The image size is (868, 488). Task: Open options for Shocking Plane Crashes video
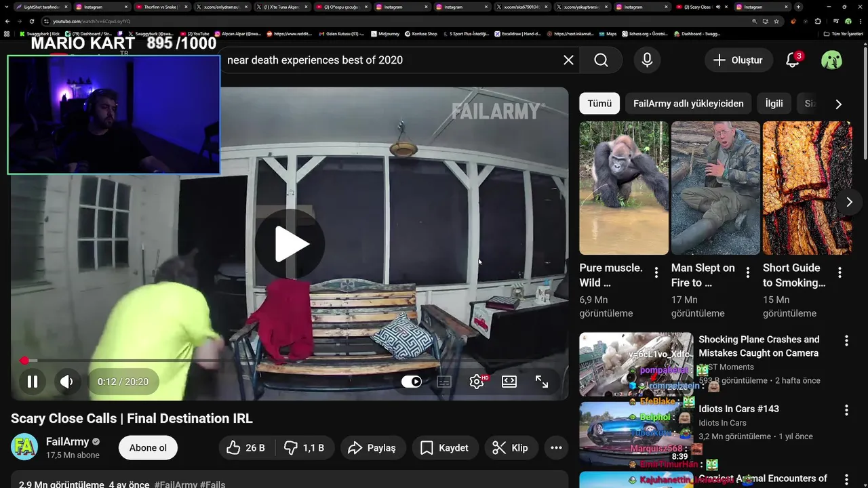846,341
